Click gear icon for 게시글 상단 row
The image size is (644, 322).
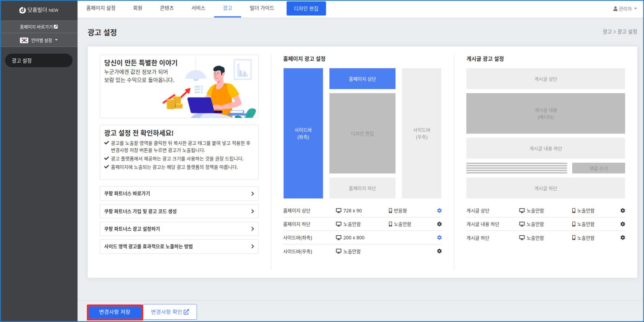click(x=623, y=211)
